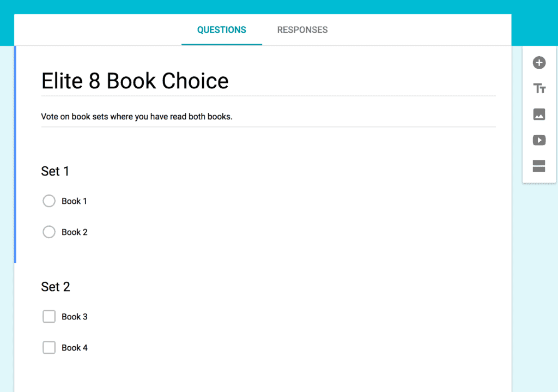The width and height of the screenshot is (558, 392).
Task: Add a new question with plus icon
Action: (x=539, y=63)
